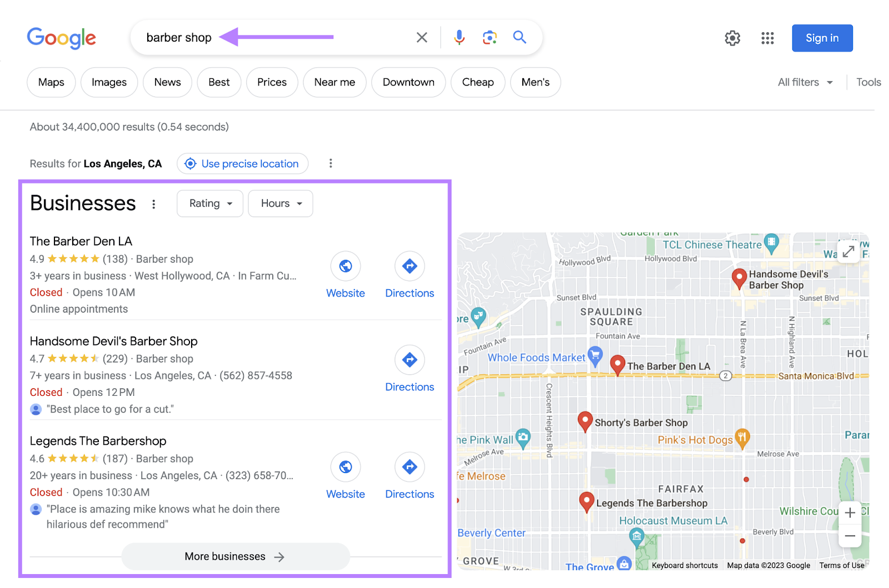
Task: Start voice search with microphone icon
Action: click(x=459, y=37)
